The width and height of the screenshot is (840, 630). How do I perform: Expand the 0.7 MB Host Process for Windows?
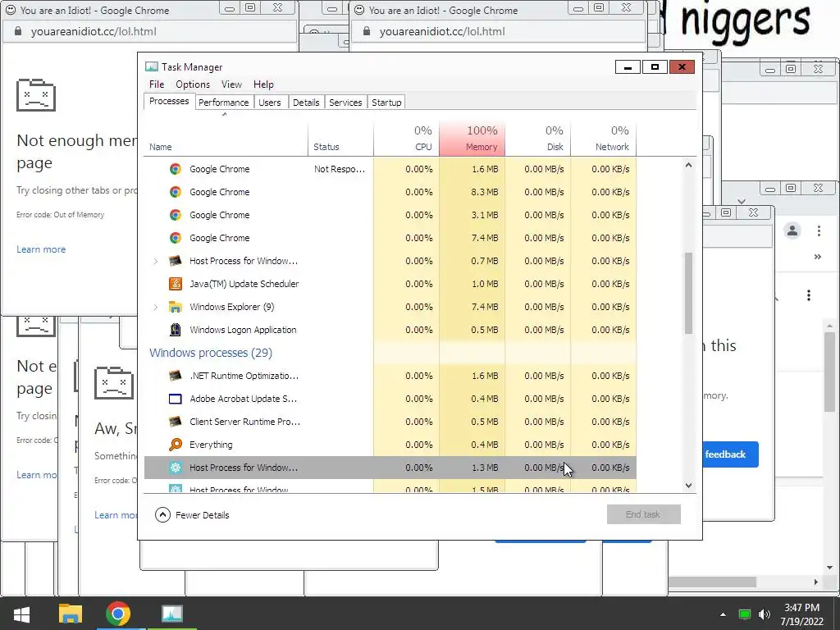(155, 262)
